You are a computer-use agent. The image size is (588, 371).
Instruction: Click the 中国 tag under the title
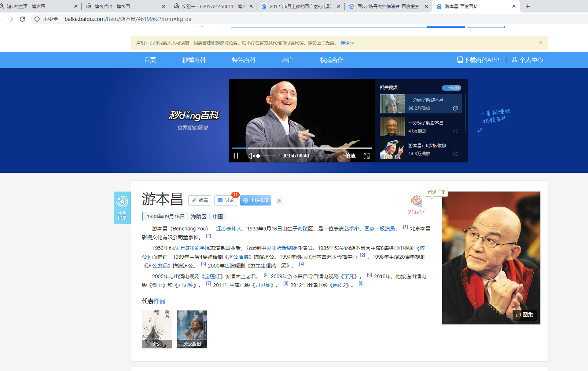click(218, 217)
